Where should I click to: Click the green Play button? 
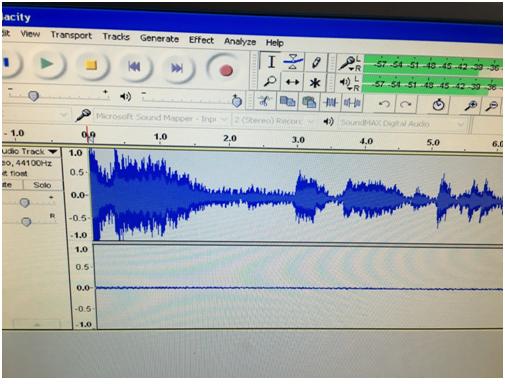coord(48,64)
